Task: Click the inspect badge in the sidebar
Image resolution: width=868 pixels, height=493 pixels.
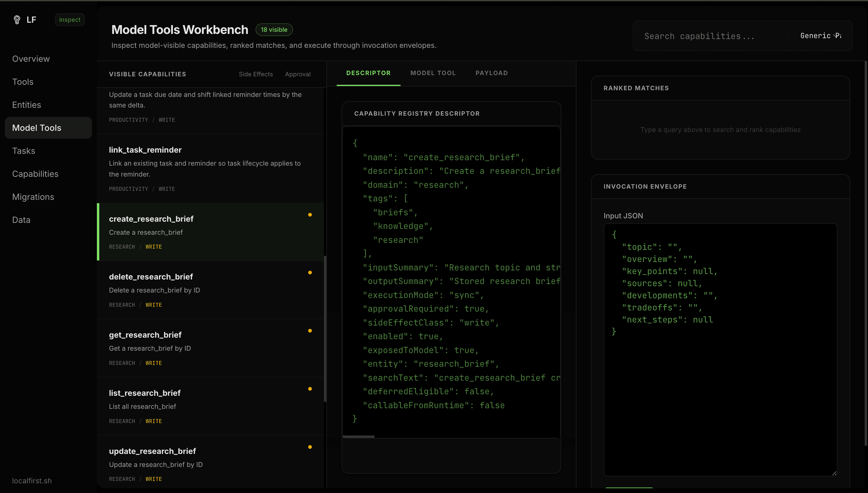Action: point(69,19)
